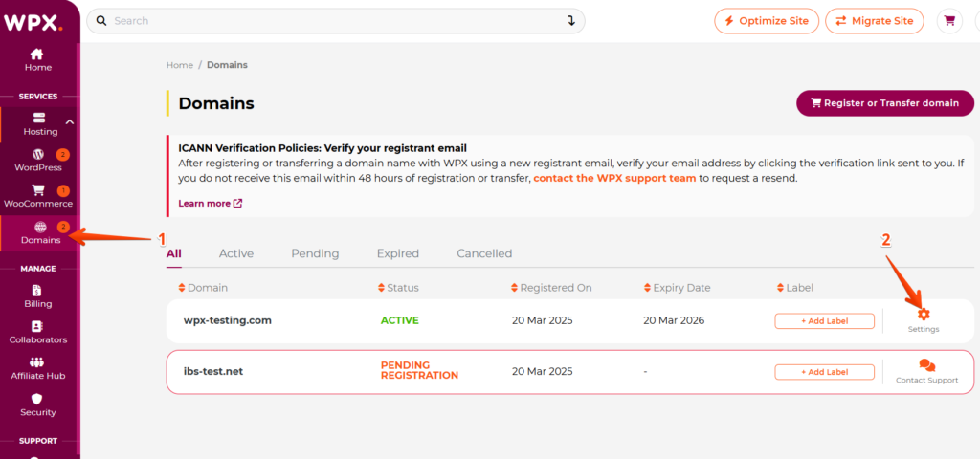Sort by Expiry Date column

tap(677, 288)
